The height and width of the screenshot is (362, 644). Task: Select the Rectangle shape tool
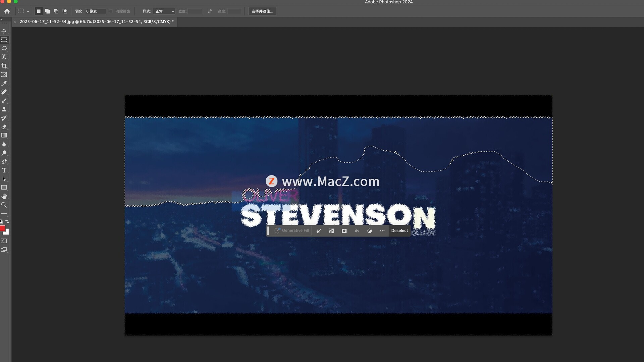(4, 188)
